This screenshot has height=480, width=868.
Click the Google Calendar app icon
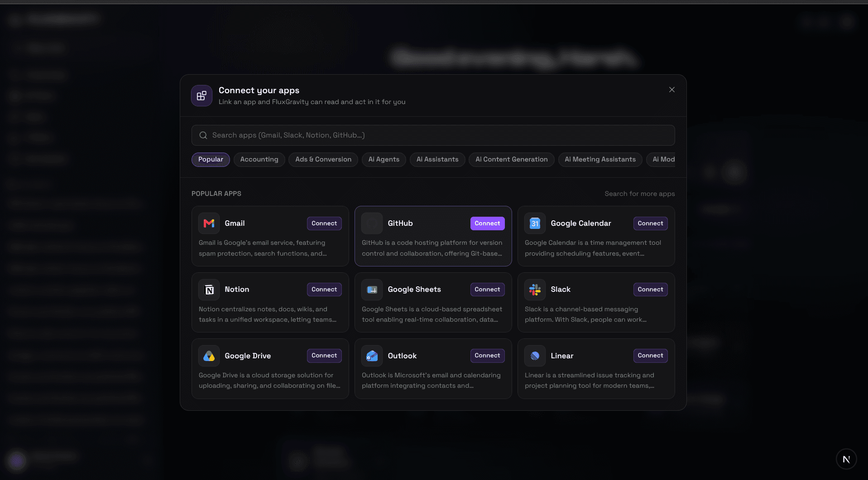pyautogui.click(x=535, y=223)
